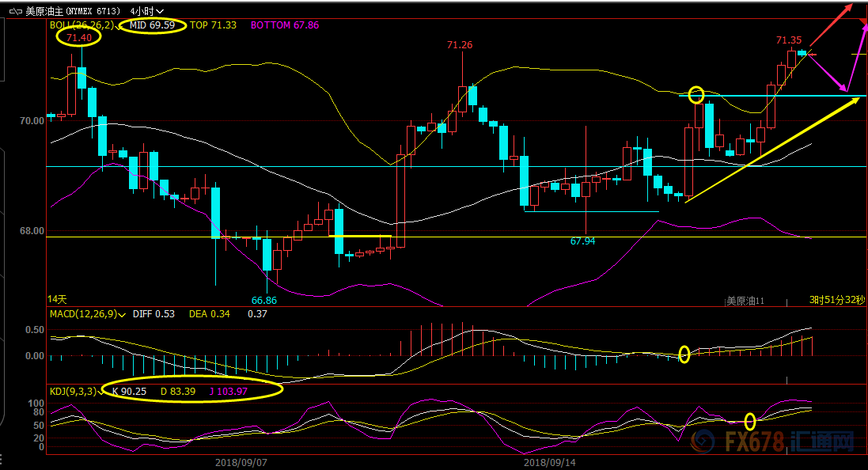
Task: Click the KDJ J 103.97 value
Action: click(x=229, y=392)
